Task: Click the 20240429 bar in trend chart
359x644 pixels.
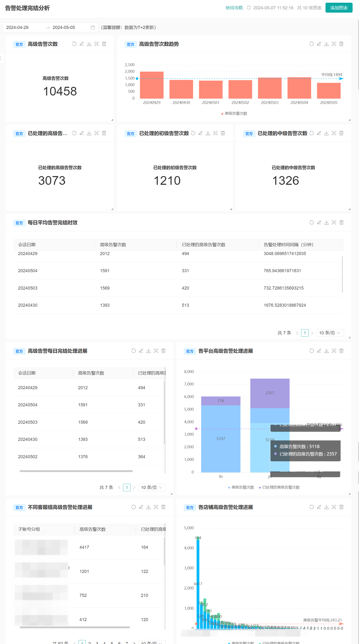Action: (152, 85)
